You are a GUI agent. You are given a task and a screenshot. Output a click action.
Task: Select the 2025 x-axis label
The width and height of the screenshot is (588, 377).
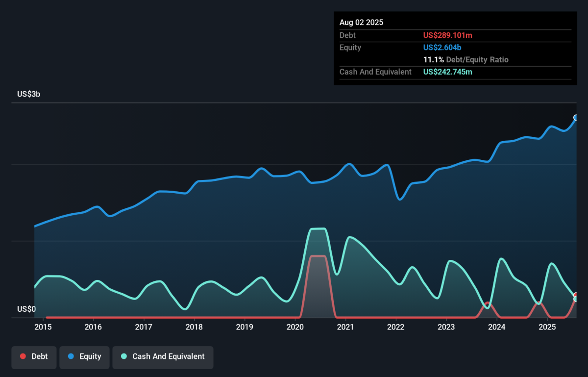coord(547,327)
